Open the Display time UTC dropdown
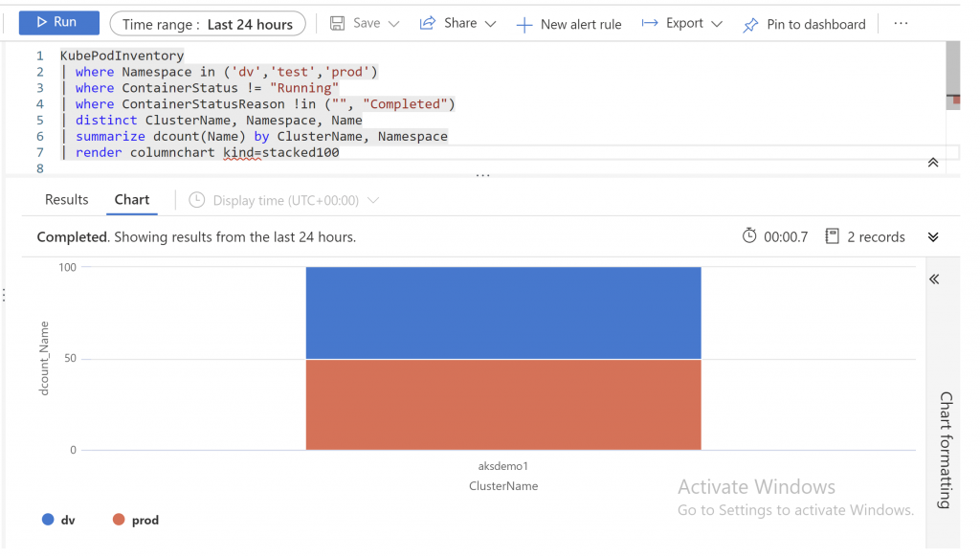This screenshot has width=980, height=557. [284, 200]
